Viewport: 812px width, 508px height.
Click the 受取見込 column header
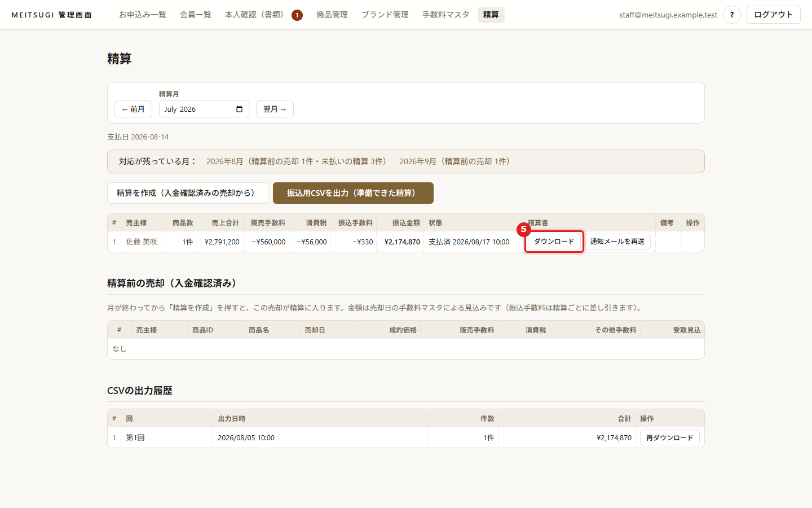687,330
